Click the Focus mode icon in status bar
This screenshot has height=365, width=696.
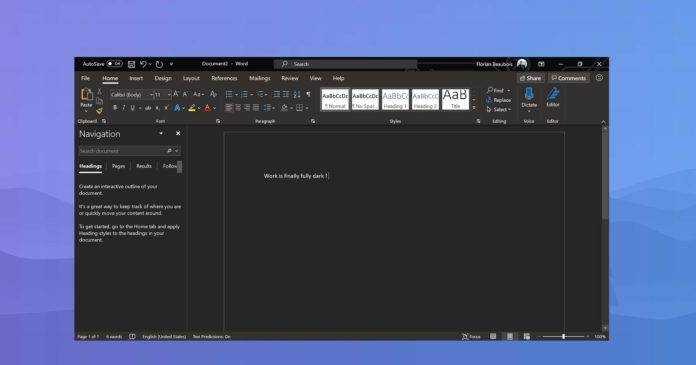(x=465, y=337)
